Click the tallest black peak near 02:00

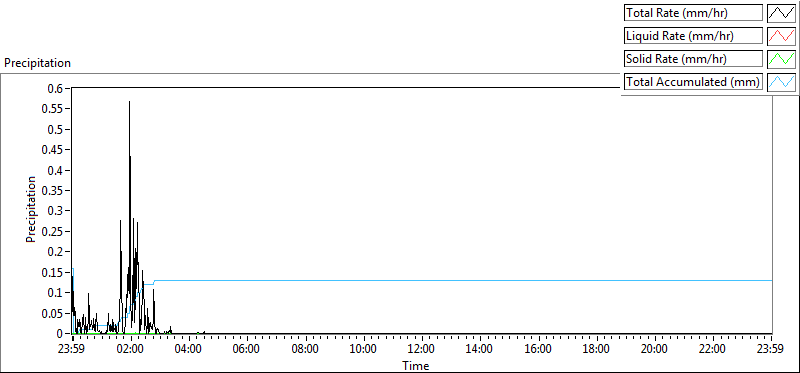coord(129,102)
